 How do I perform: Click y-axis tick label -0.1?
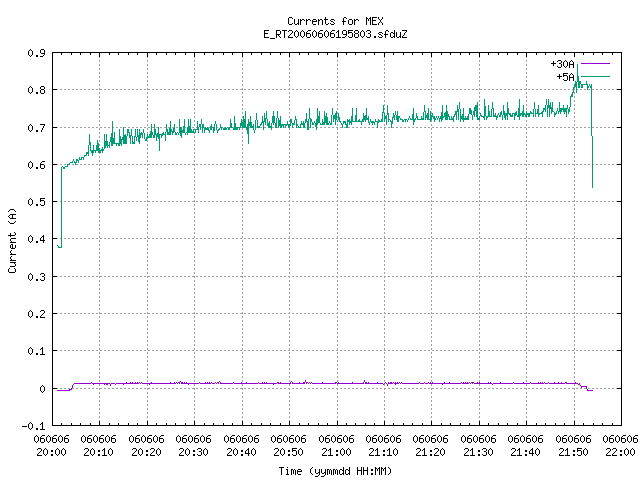[33, 426]
